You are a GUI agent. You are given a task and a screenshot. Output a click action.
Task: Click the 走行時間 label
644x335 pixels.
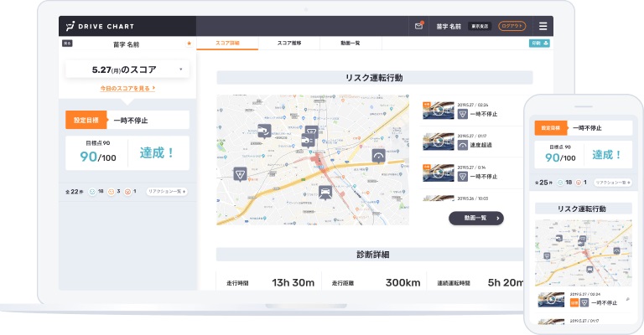237,283
